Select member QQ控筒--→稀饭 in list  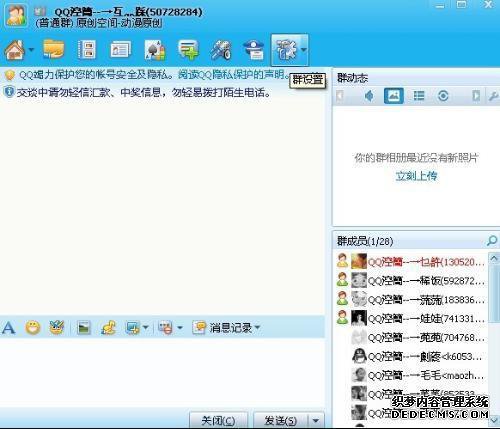(x=411, y=281)
